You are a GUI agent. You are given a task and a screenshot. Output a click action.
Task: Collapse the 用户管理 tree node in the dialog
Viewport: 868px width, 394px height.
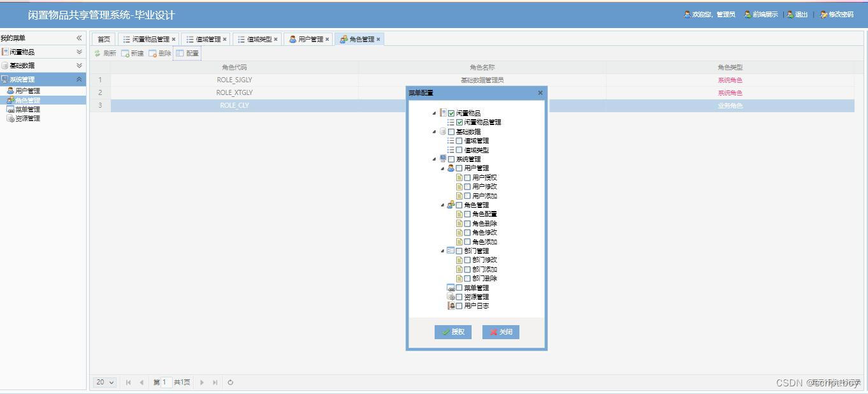pyautogui.click(x=442, y=168)
